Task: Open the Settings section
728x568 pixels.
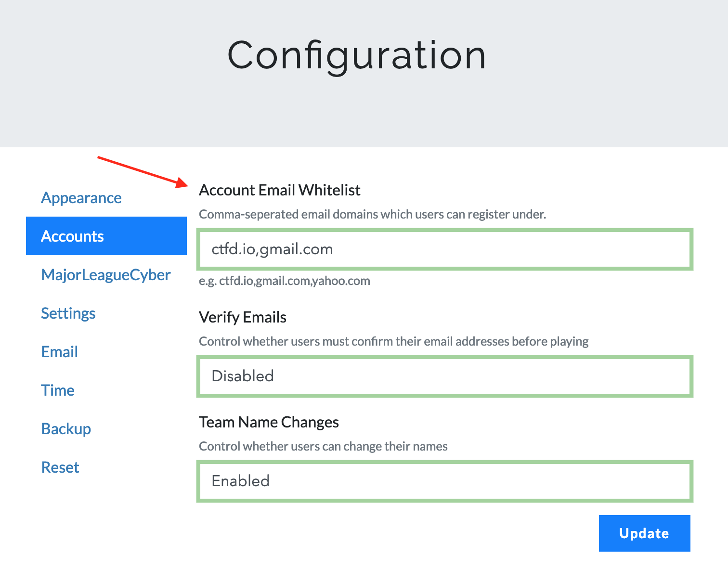Action: coord(68,313)
